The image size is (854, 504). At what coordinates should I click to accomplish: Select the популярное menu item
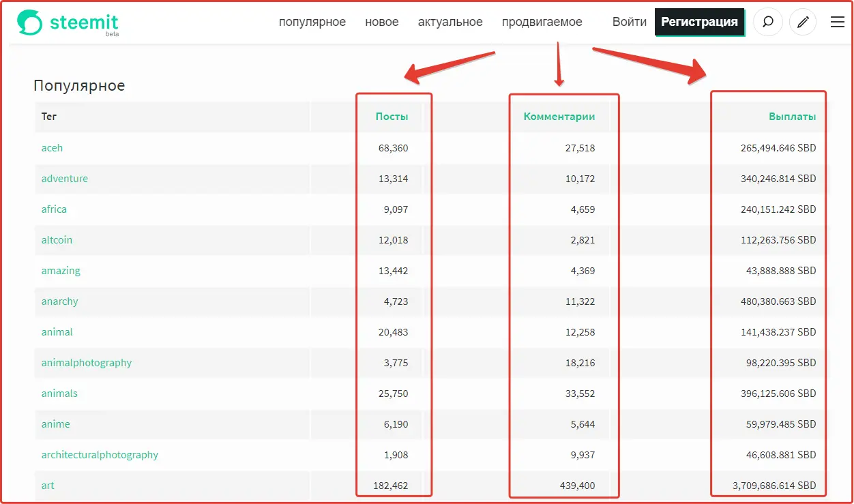[x=312, y=22]
